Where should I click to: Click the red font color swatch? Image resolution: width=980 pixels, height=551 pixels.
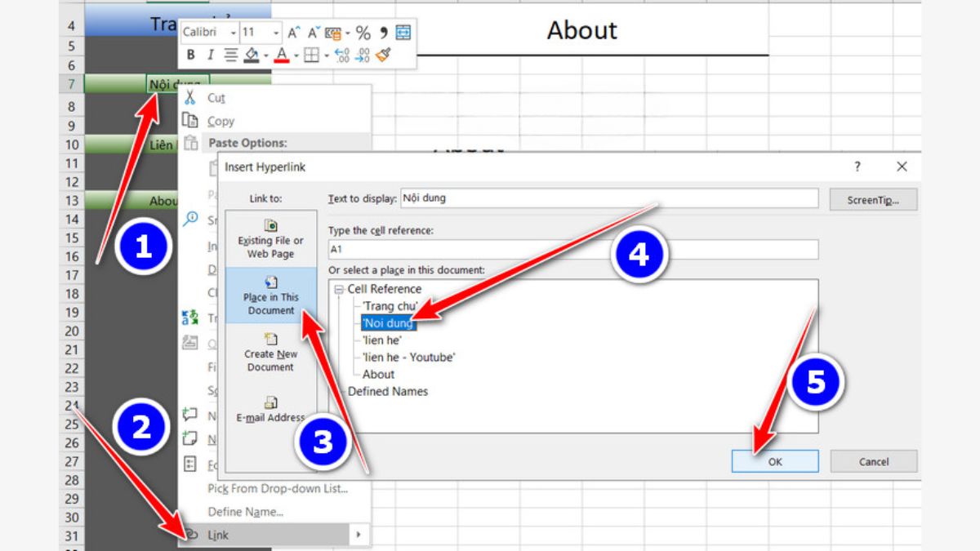tap(281, 56)
